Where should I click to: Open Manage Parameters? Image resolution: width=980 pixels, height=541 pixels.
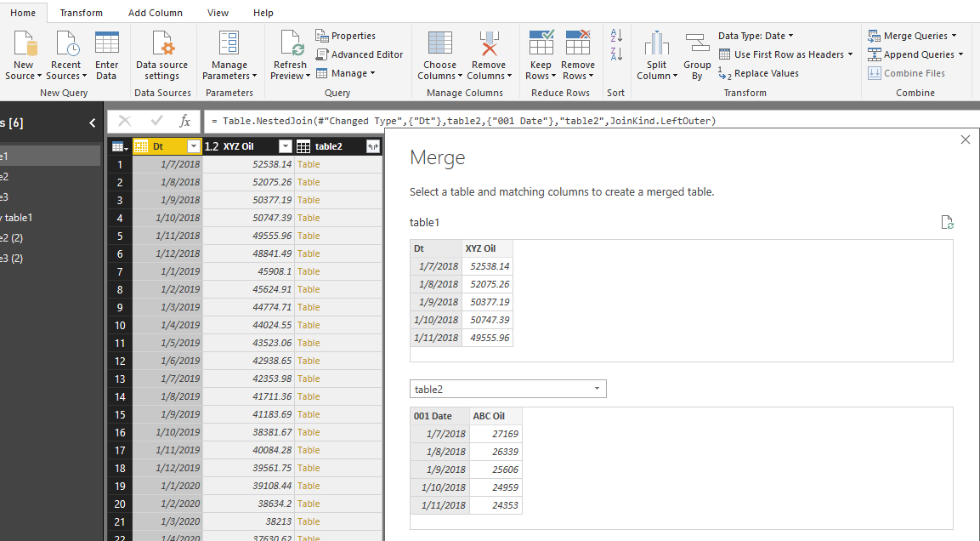point(229,55)
